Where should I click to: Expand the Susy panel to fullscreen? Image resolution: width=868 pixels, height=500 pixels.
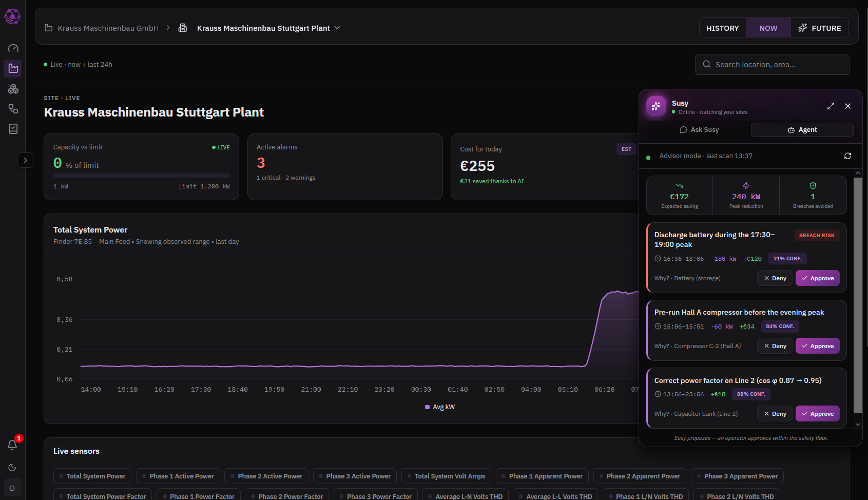[x=831, y=106]
